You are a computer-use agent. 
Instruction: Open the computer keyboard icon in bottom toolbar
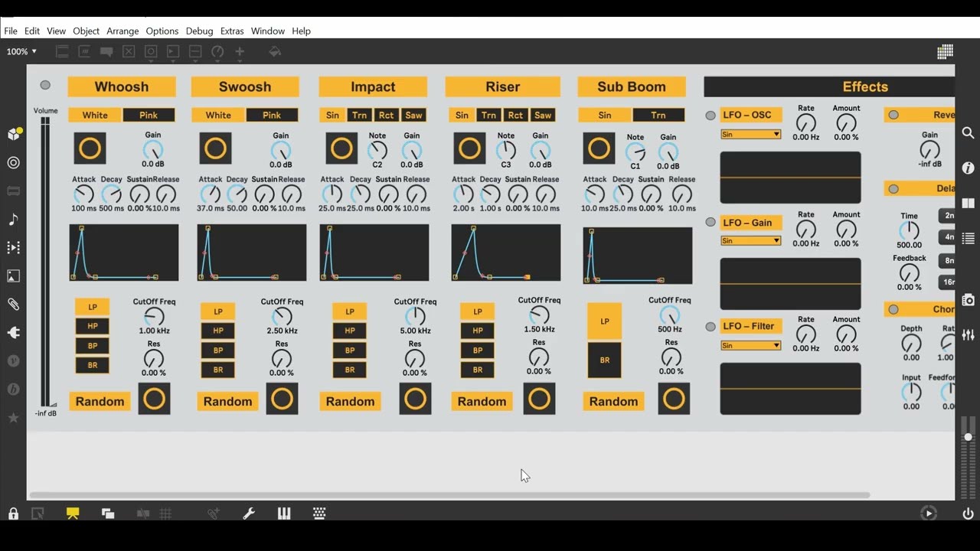click(x=319, y=514)
